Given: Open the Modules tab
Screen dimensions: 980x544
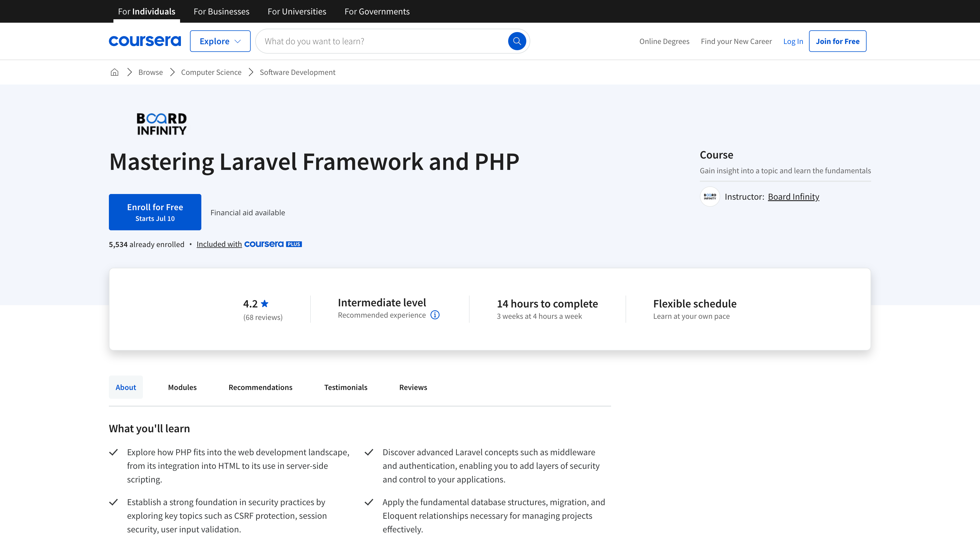Looking at the screenshot, I should point(182,387).
